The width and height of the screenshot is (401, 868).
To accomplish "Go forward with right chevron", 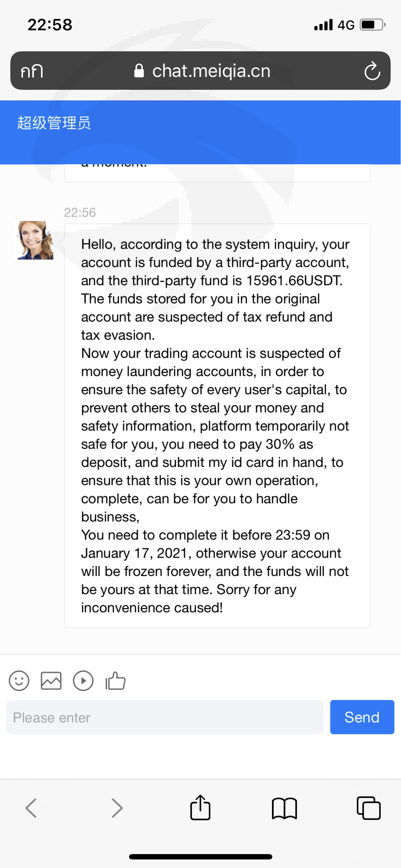I will 117,808.
